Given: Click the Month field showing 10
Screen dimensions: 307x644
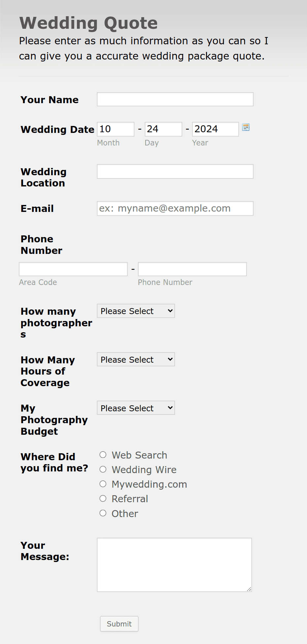Looking at the screenshot, I should [x=116, y=129].
